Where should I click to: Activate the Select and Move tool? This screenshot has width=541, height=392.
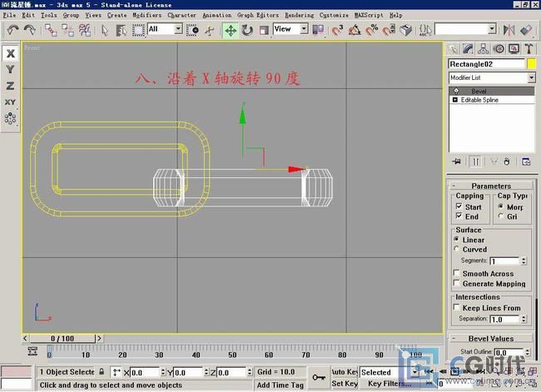coord(231,30)
